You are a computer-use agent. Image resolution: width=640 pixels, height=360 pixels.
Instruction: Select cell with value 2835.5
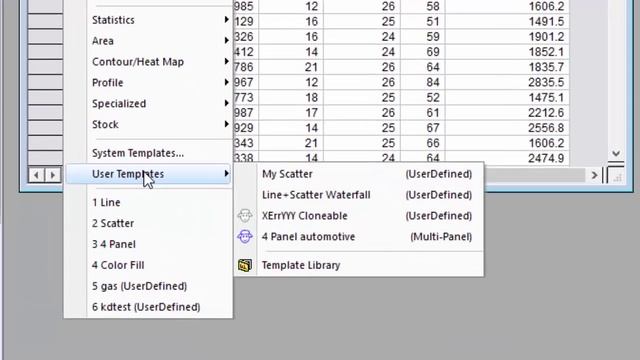(507, 82)
